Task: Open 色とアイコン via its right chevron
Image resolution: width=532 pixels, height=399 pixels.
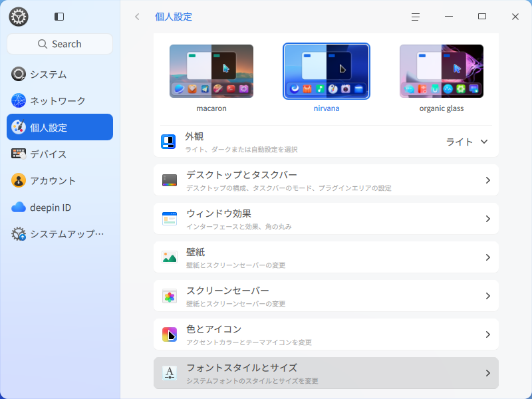Action: 487,334
